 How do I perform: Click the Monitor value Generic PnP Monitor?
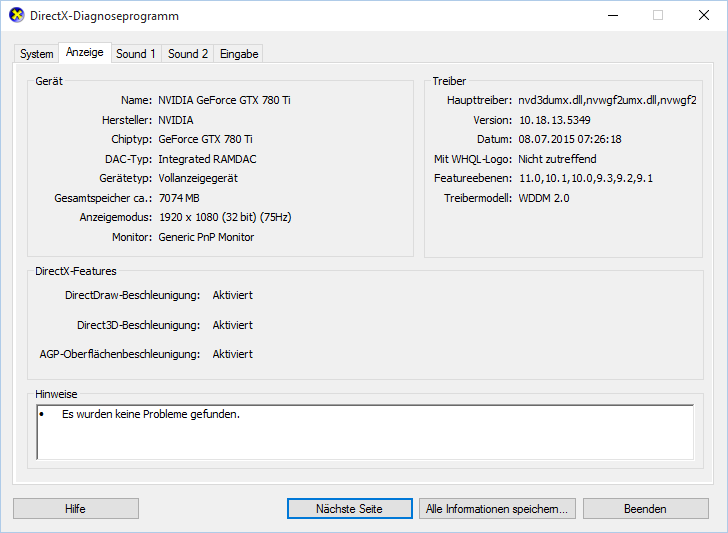[206, 237]
